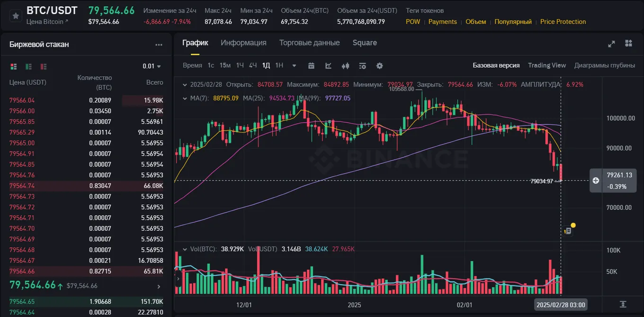The image size is (644, 317).
Task: Open order book more options menu
Action: click(x=159, y=45)
